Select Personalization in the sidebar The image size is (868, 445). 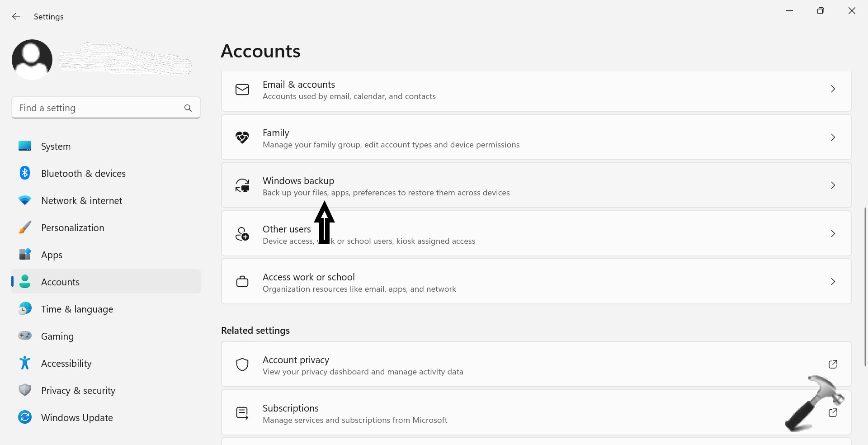72,228
